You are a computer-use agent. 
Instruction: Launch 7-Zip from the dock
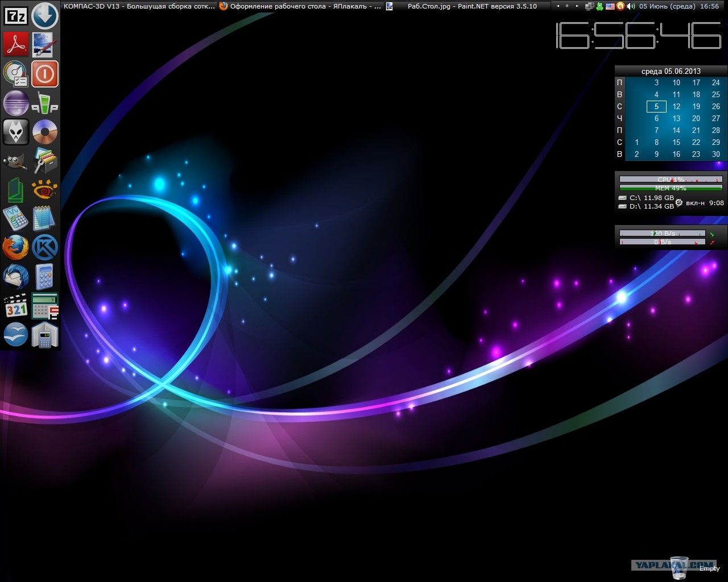pos(15,15)
